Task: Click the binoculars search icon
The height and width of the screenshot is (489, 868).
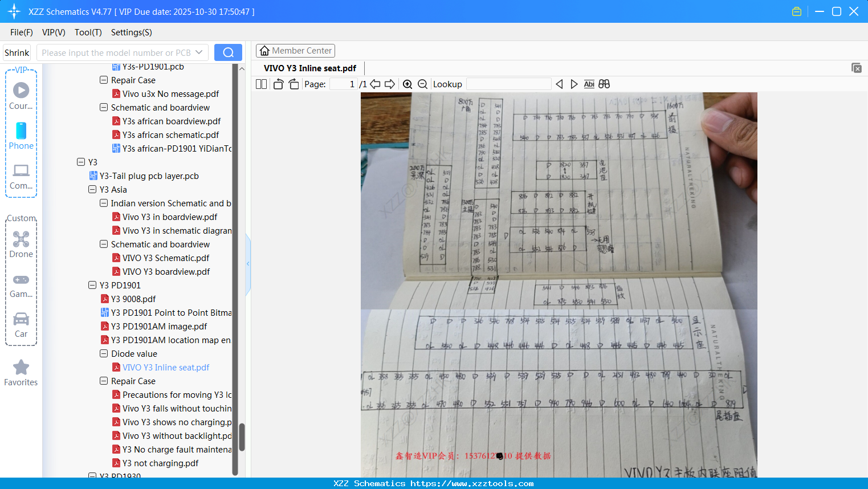Action: [x=604, y=84]
